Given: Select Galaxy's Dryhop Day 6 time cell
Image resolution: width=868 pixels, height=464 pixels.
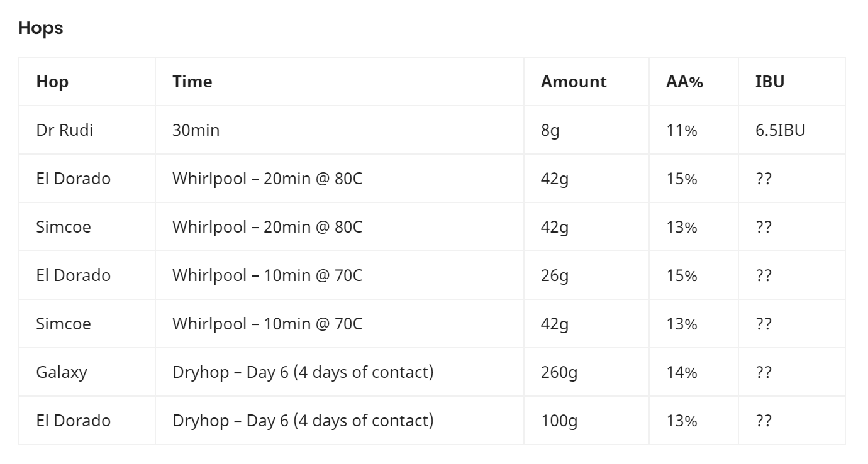Looking at the screenshot, I should (303, 372).
